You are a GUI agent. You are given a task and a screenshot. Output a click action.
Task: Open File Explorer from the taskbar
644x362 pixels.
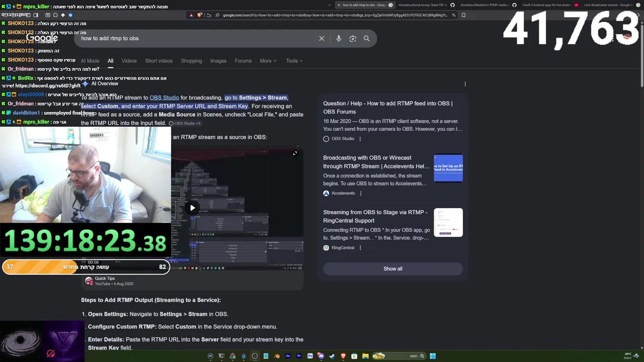365,356
